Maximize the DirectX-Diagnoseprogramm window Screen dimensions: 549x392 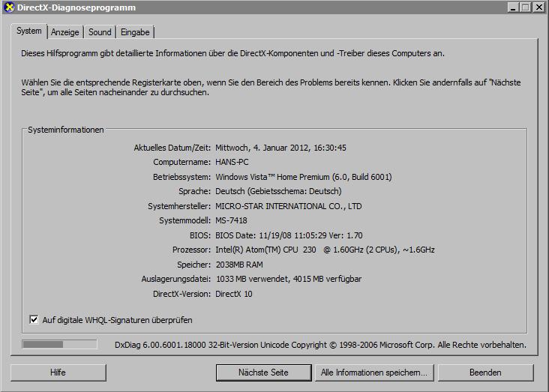(526, 7)
